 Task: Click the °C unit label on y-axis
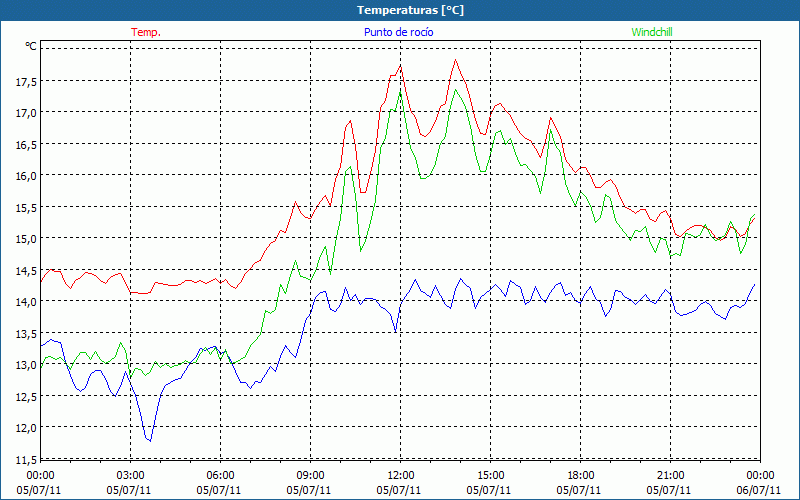click(x=31, y=46)
